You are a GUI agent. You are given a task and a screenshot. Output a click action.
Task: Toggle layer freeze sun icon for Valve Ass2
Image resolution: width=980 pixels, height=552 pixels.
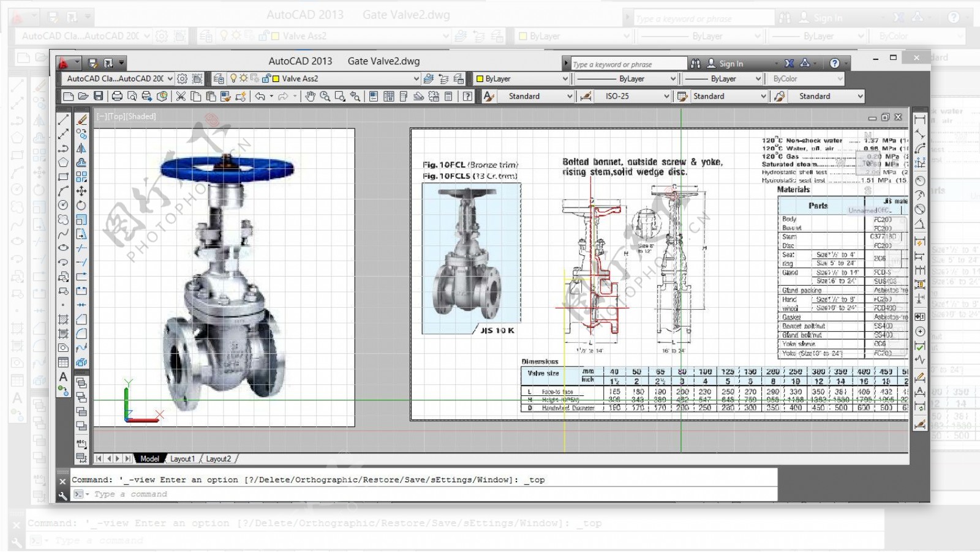[244, 78]
